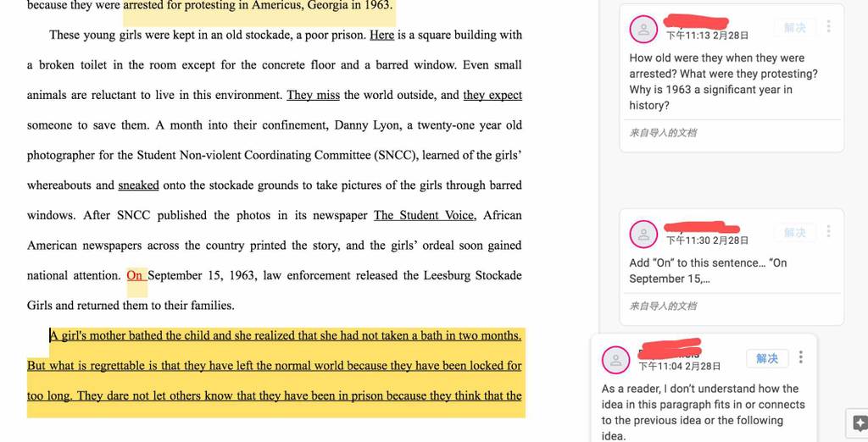Resolve the 11:13 comment using 解决

pos(795,27)
